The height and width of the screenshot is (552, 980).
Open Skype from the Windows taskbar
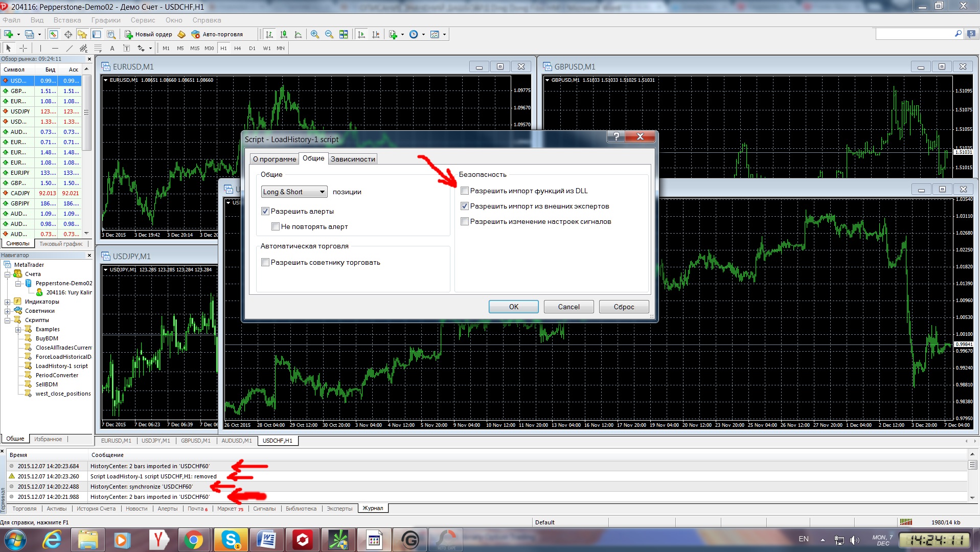click(x=231, y=540)
